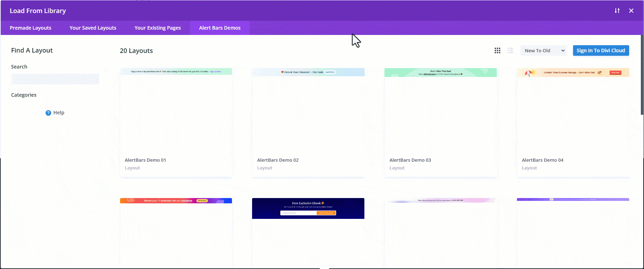
Task: Open the Premade Layouts tab
Action: coord(30,28)
